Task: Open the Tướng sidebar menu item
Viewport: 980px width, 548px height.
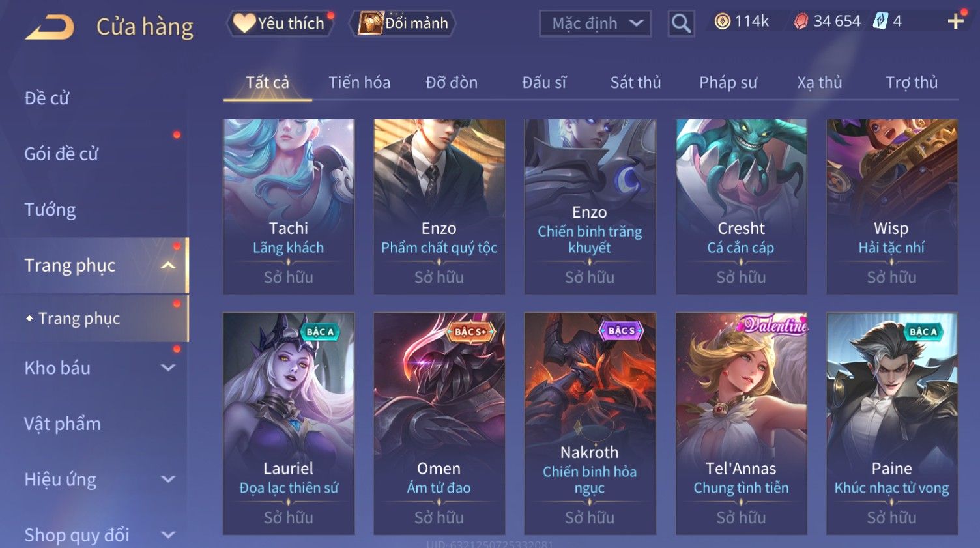Action: point(50,210)
